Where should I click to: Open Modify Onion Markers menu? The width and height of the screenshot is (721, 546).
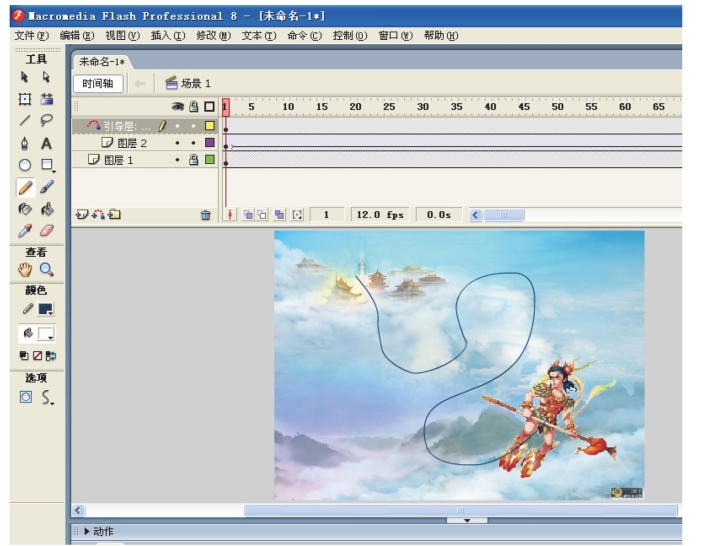click(x=297, y=215)
